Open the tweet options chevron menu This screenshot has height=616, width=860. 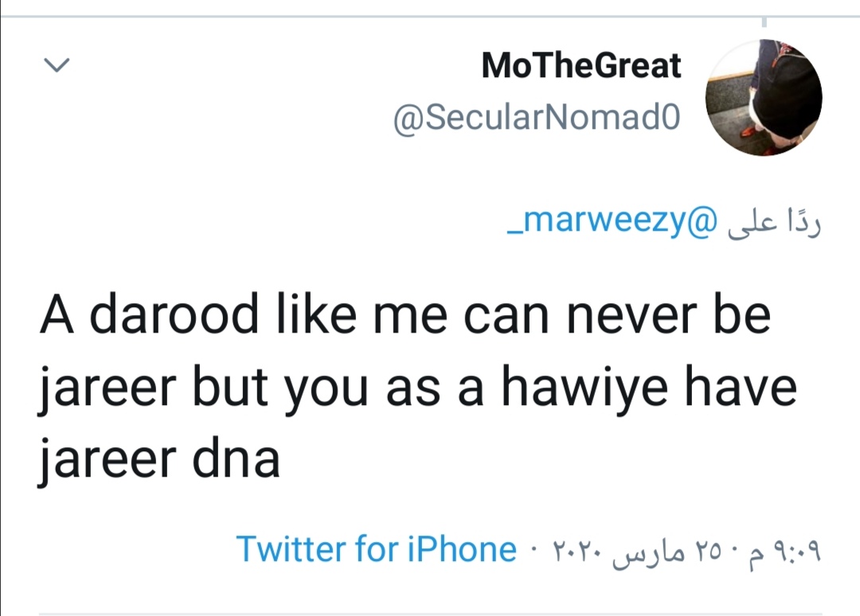[56, 65]
